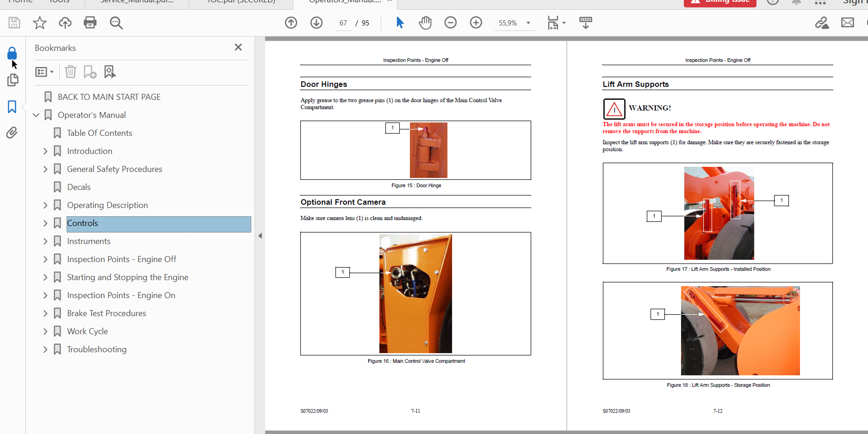Go to next page arrow

coord(316,23)
